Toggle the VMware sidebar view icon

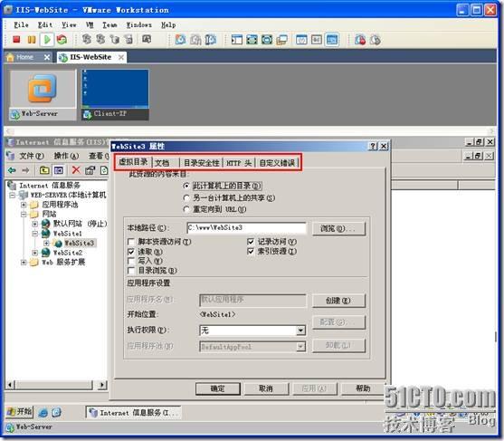(236, 40)
